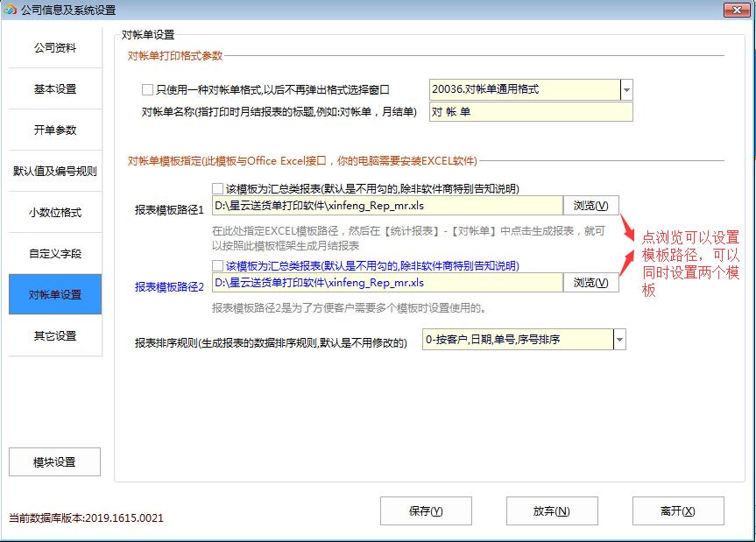Open the 公司资料 tab
Image resolution: width=756 pixels, height=542 pixels.
pyautogui.click(x=55, y=48)
